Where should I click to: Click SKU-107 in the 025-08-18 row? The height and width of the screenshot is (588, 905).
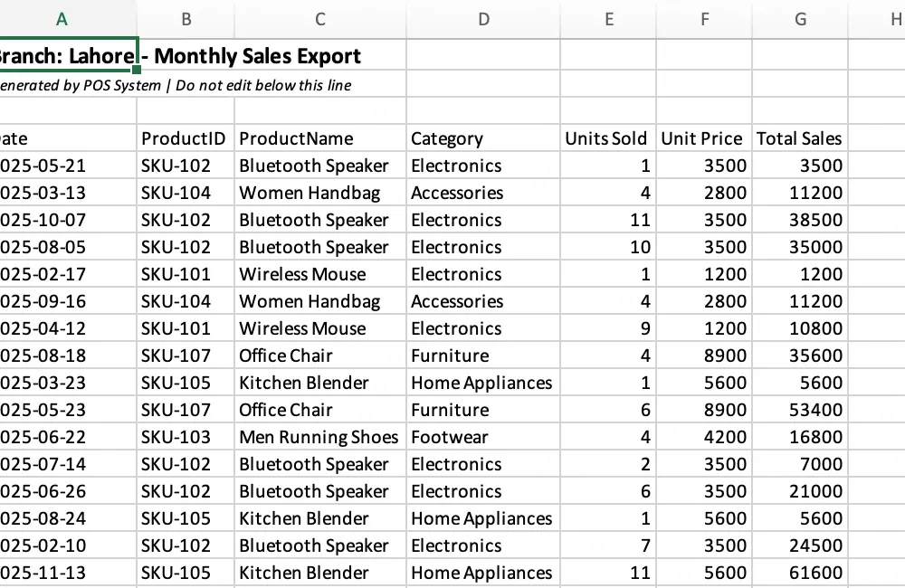[x=186, y=356]
